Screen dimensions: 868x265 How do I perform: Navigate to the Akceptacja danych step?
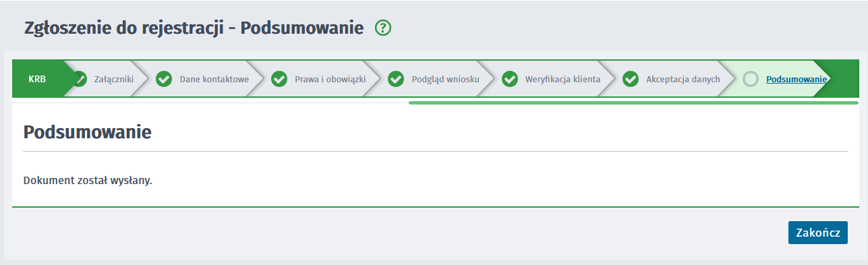683,79
